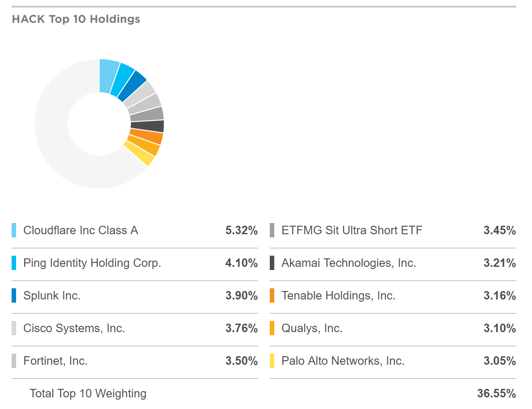This screenshot has width=532, height=409.
Task: Select the dark blue Splunk donut slice
Action: click(x=133, y=86)
